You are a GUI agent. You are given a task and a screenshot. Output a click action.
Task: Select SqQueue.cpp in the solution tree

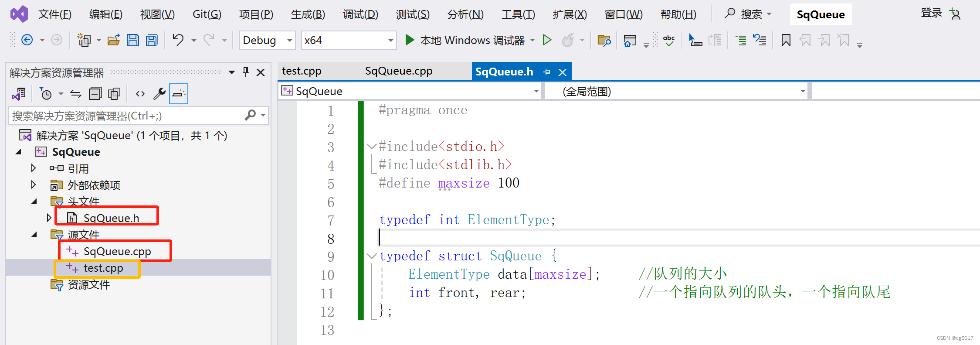pos(117,251)
